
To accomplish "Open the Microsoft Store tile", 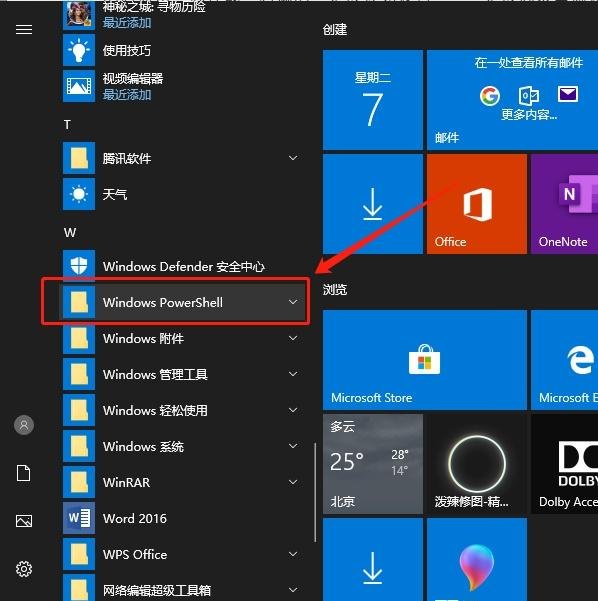I will 425,360.
